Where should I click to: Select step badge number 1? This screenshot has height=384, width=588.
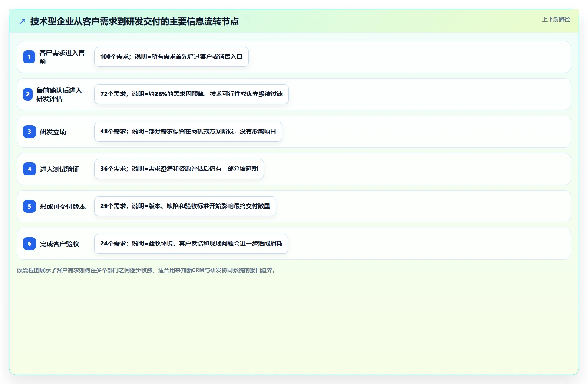click(29, 57)
